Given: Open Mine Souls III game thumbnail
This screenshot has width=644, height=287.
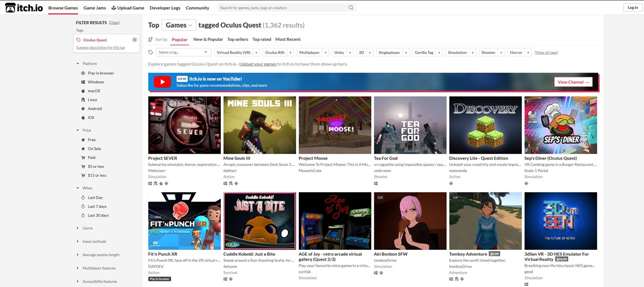Looking at the screenshot, I should point(260,125).
